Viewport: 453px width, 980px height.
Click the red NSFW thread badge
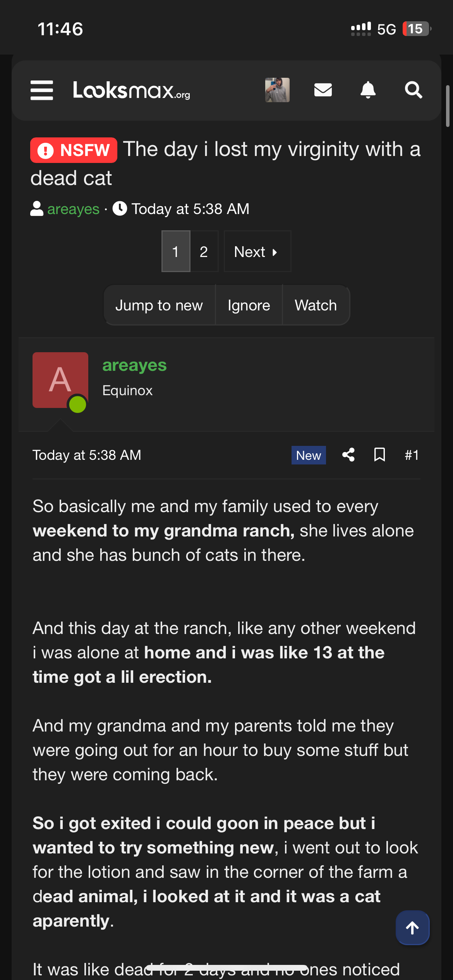click(74, 150)
